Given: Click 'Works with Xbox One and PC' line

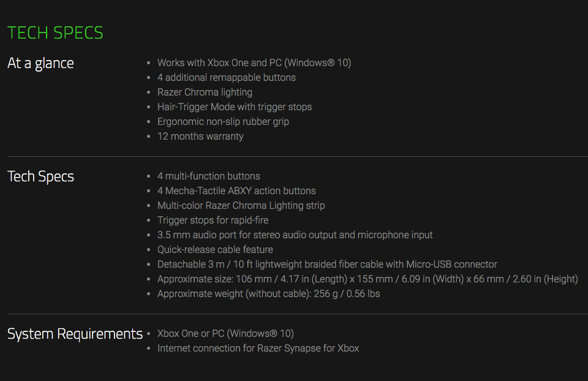Looking at the screenshot, I should 254,62.
